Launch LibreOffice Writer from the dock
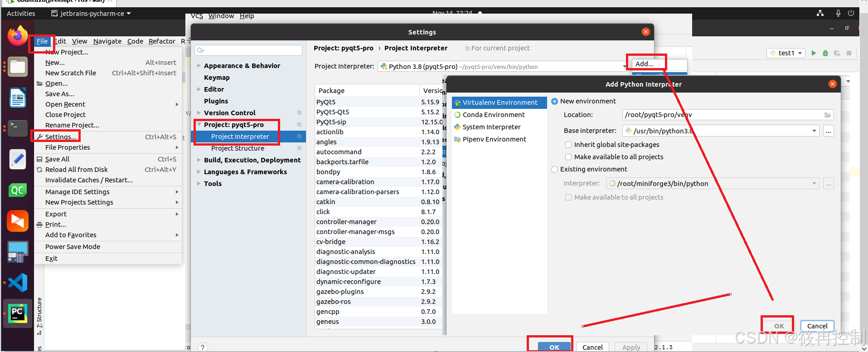Screen dimensions: 868x352 (18, 98)
